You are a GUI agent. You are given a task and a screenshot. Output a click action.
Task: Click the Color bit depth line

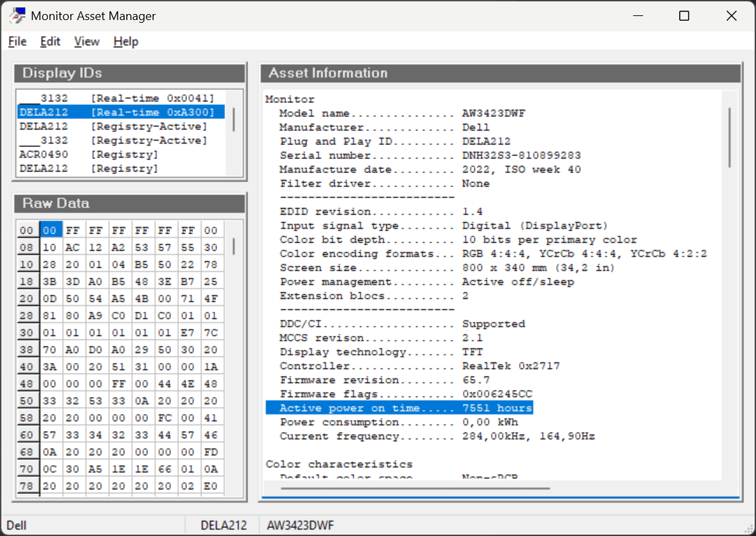[x=458, y=239]
